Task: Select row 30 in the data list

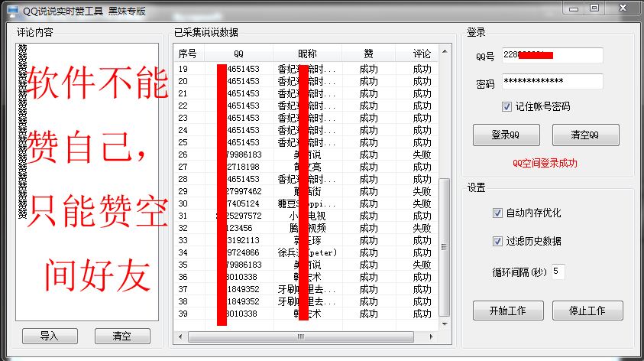Action: 306,203
